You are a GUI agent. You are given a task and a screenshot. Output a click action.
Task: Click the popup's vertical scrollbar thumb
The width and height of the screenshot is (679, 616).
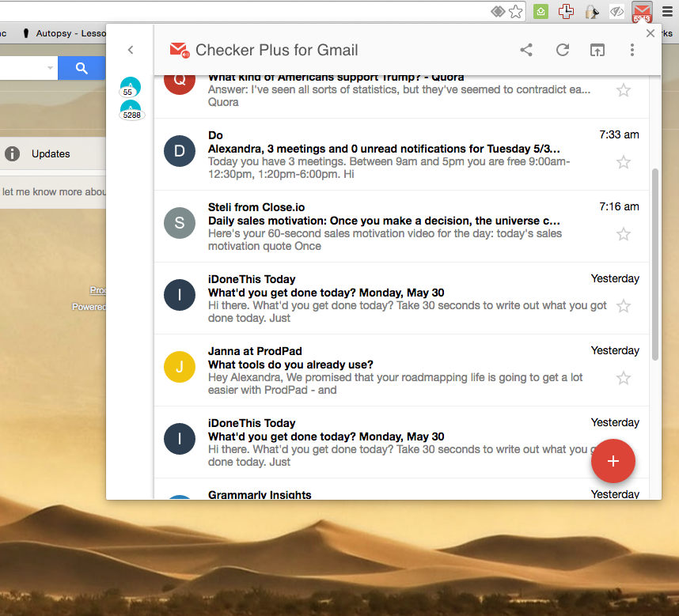[655, 264]
